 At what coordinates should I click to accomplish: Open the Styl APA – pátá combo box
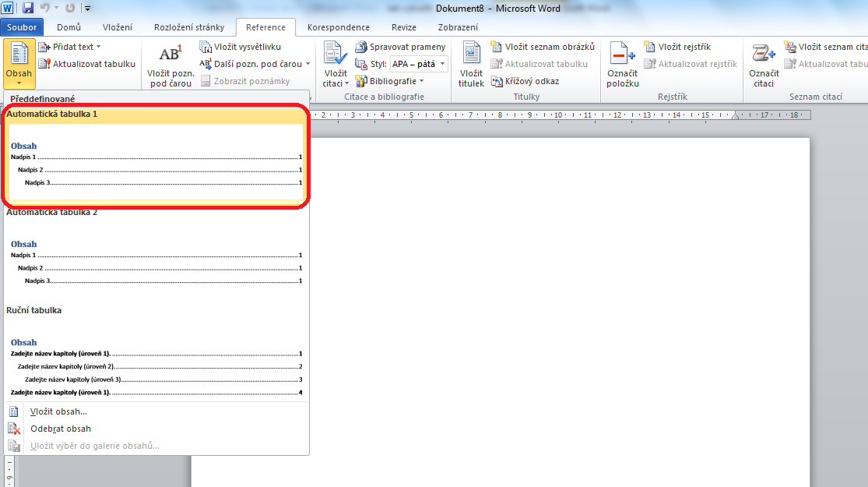418,64
